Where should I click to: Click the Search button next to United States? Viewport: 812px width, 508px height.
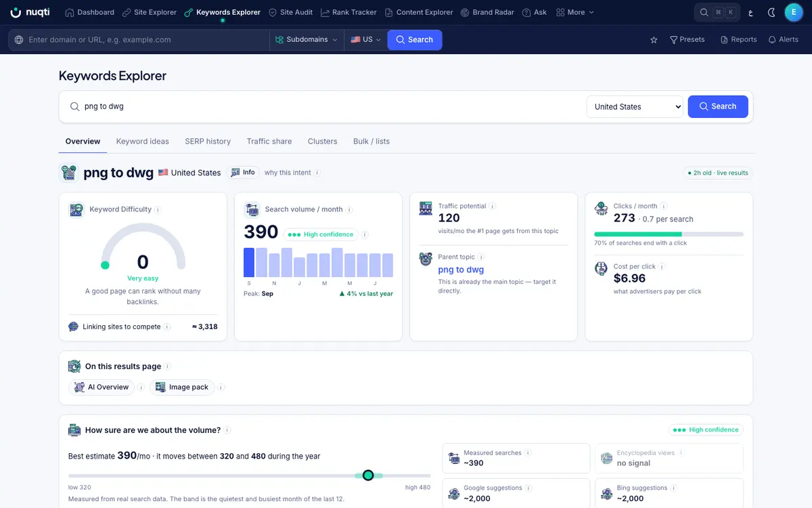tap(718, 106)
